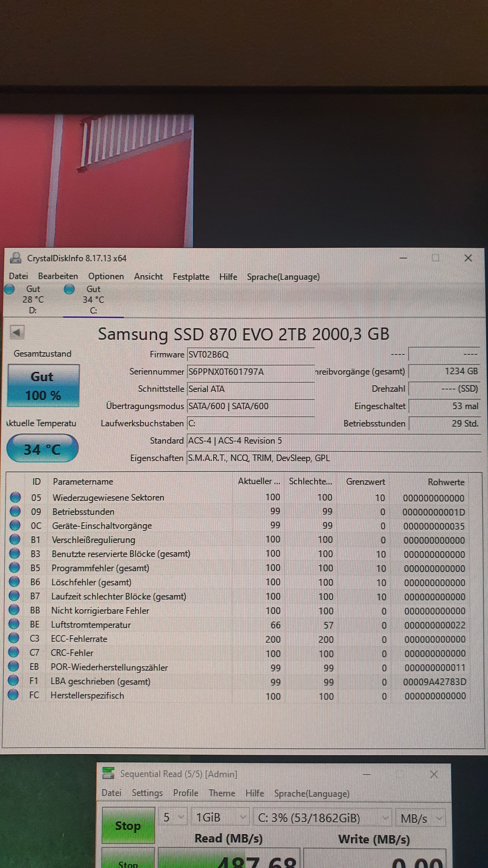488x868 pixels.
Task: Click the status icon for Wiederzugewiesene Sektoren
Action: [15, 497]
